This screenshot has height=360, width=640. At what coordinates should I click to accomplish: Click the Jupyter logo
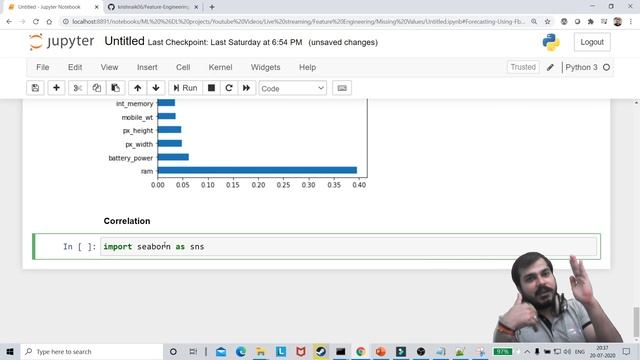[x=62, y=42]
